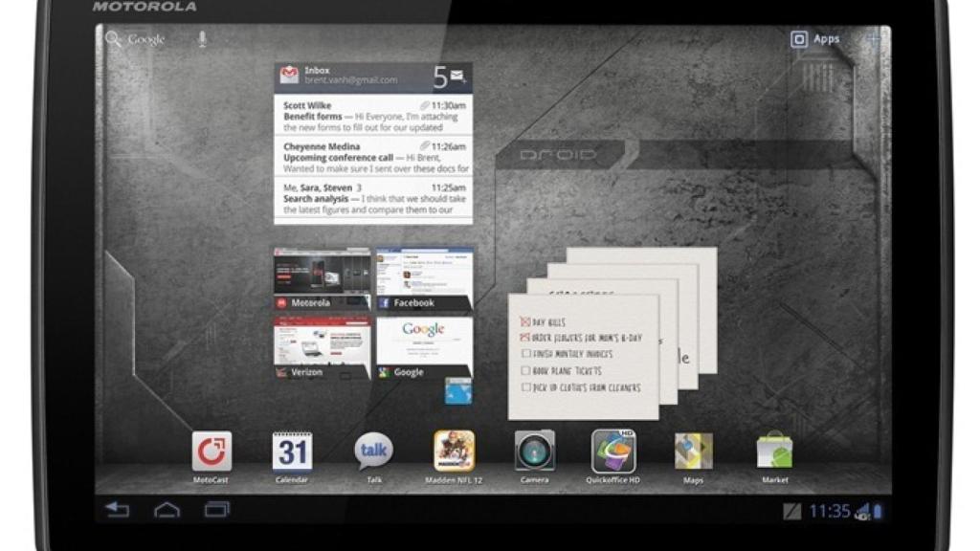Launch Quickoffice HD
Viewport: 980px width, 551px height.
point(613,452)
